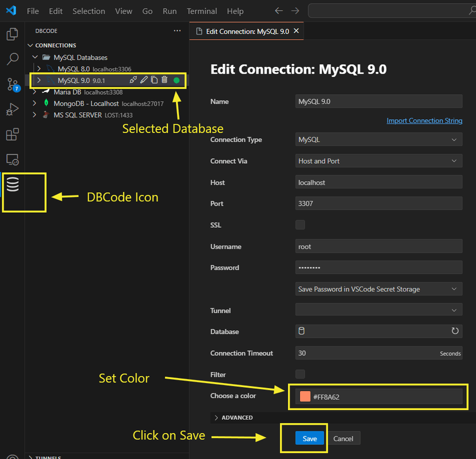Click the Connection Timeout input field
Viewport: 476px width, 459px height.
[x=378, y=353]
